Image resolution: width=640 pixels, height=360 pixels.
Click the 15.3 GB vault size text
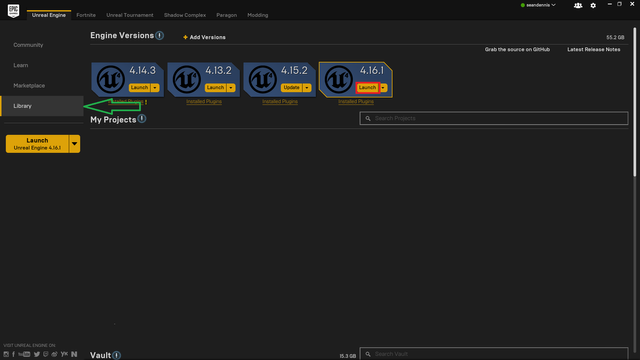[348, 356]
